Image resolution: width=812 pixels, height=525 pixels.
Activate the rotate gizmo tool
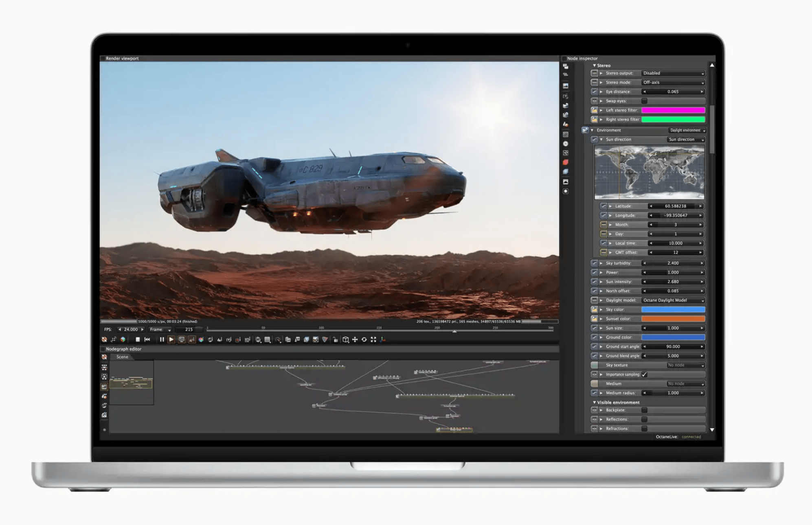coord(364,339)
